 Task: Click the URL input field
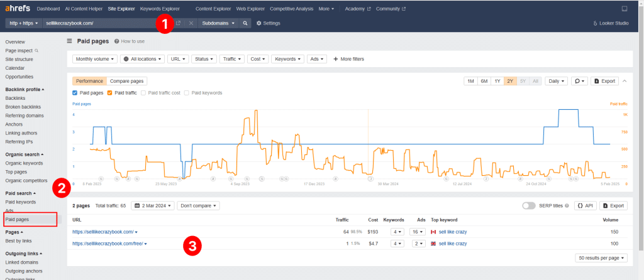click(x=108, y=23)
